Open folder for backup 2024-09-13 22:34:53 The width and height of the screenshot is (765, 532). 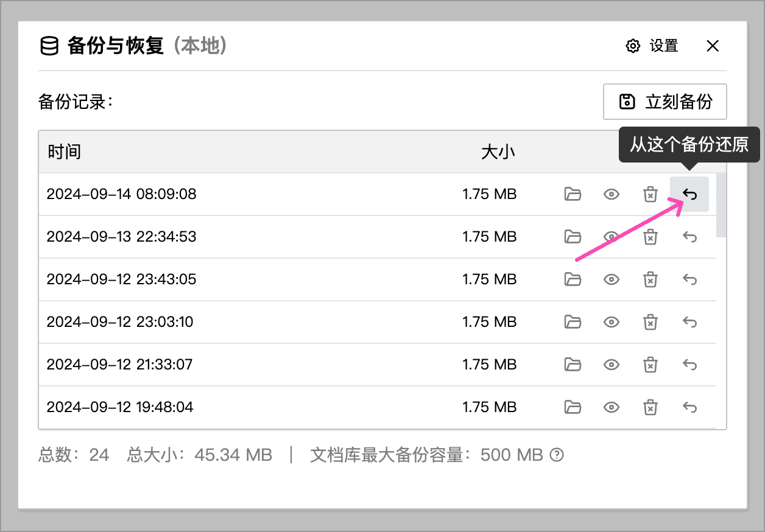(x=573, y=237)
